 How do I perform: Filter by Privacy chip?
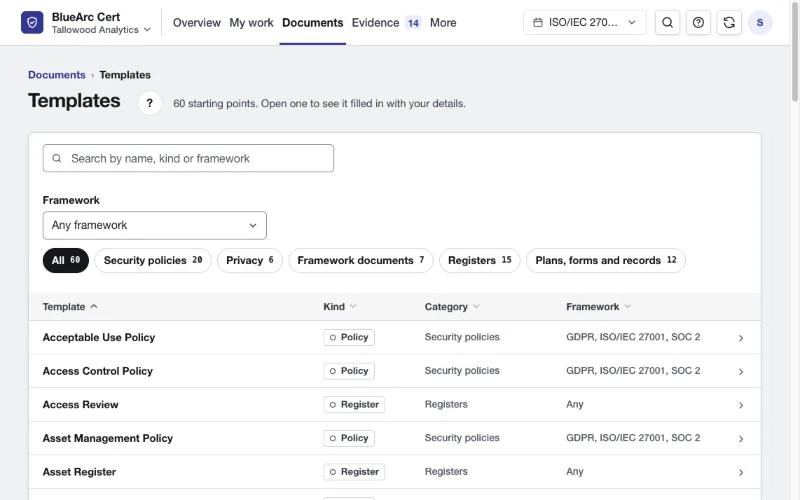(x=250, y=260)
